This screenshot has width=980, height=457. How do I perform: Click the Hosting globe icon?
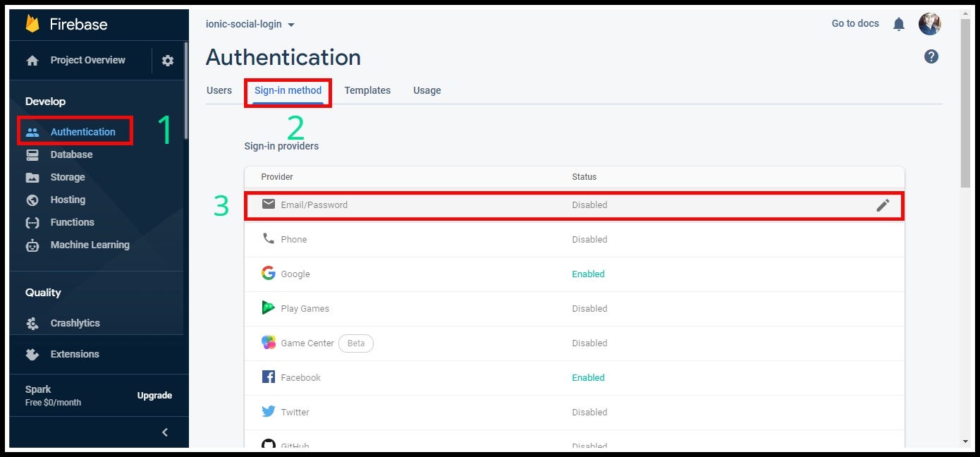click(x=32, y=200)
